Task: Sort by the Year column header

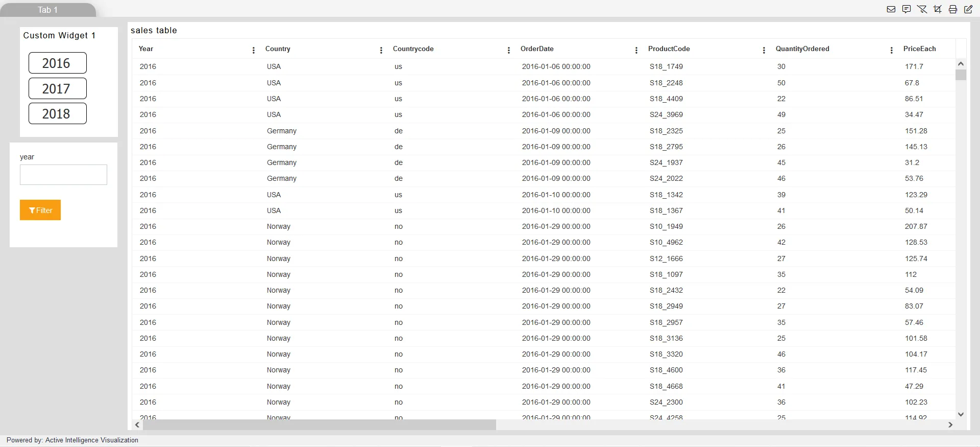Action: 146,49
